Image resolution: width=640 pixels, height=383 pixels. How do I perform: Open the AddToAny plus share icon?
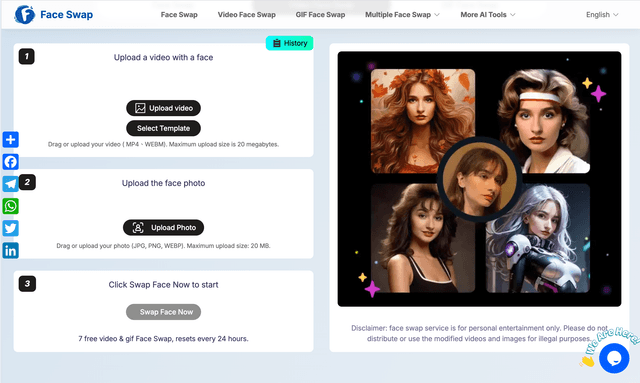coord(11,140)
